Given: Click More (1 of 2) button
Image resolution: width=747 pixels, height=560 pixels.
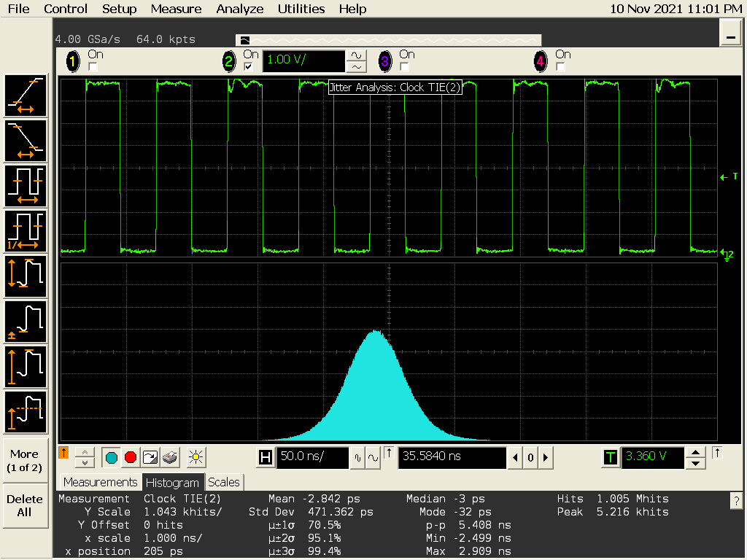Looking at the screenshot, I should [25, 460].
